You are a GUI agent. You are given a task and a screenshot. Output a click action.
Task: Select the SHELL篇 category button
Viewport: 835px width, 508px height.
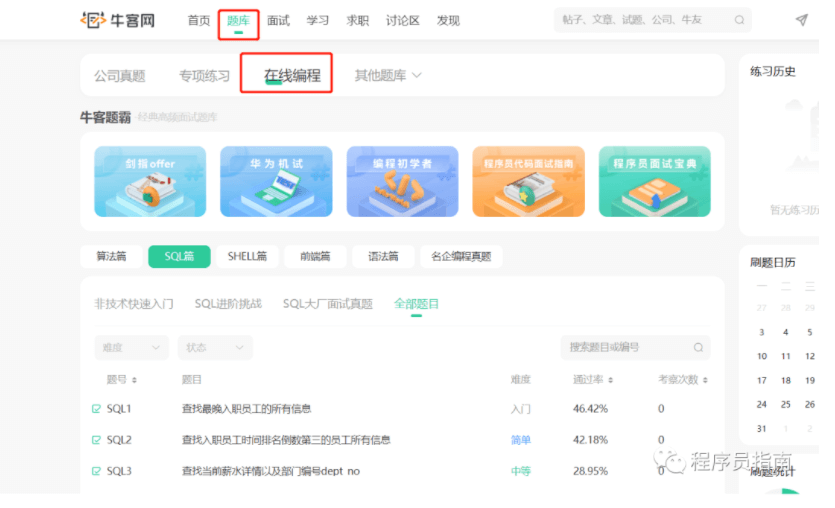(247, 257)
